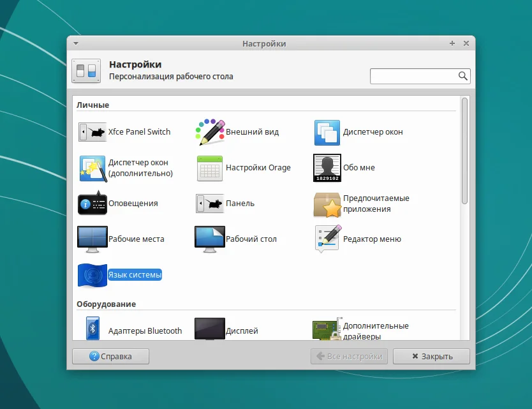Open Диспетчер окон blue windows icon
This screenshot has height=409, width=532.
327,132
